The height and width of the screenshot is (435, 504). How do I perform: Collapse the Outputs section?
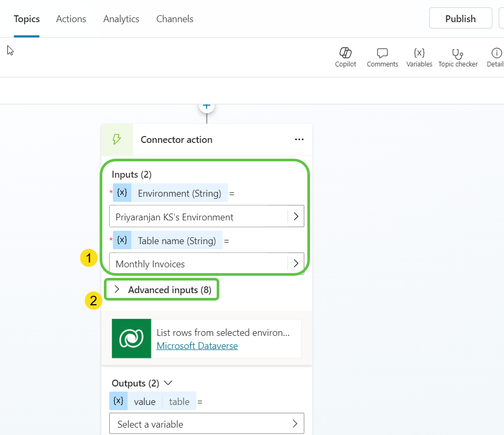coord(167,383)
